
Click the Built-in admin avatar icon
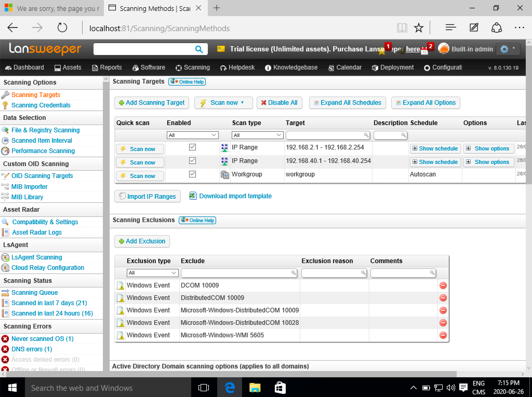(444, 49)
